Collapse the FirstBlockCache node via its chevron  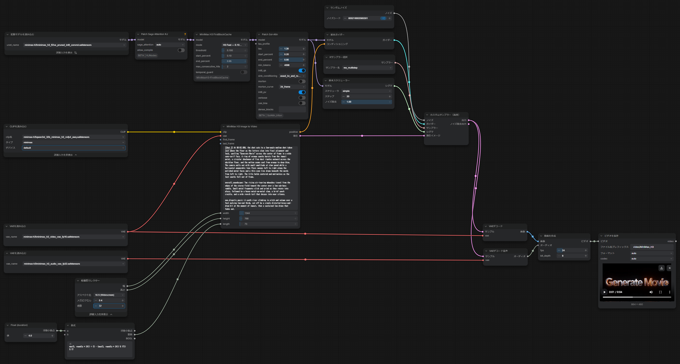point(196,34)
